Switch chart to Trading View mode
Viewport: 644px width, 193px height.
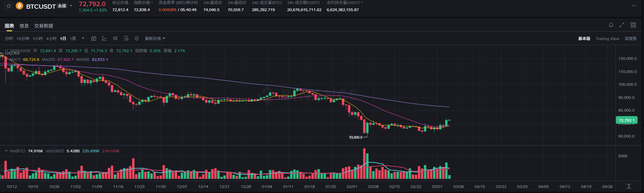point(607,39)
